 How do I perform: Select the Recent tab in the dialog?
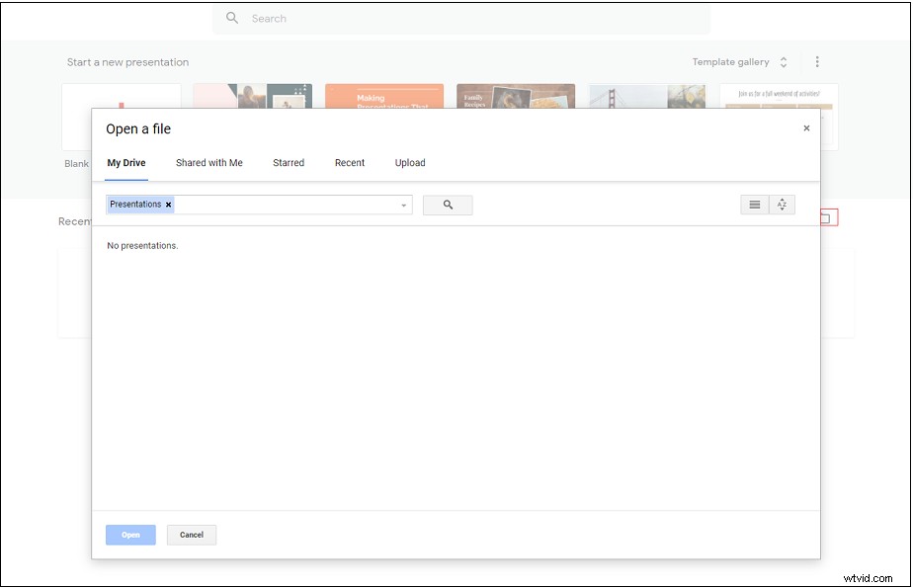click(x=349, y=163)
